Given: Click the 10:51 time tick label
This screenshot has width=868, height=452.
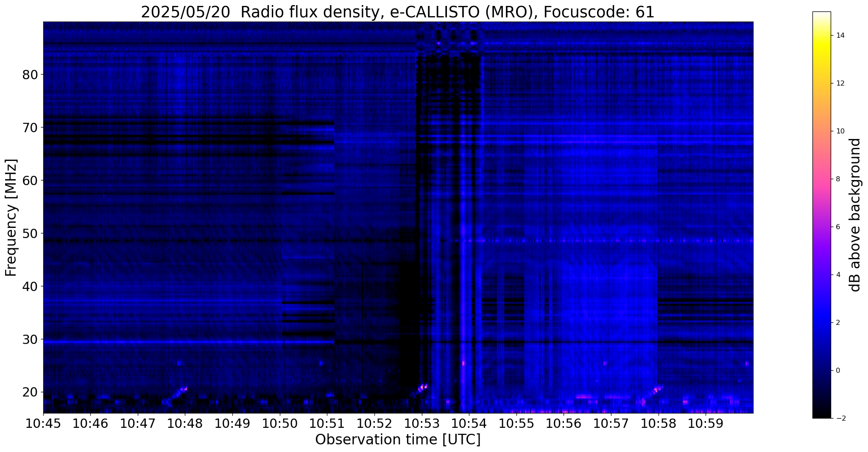Looking at the screenshot, I should click(x=327, y=424).
